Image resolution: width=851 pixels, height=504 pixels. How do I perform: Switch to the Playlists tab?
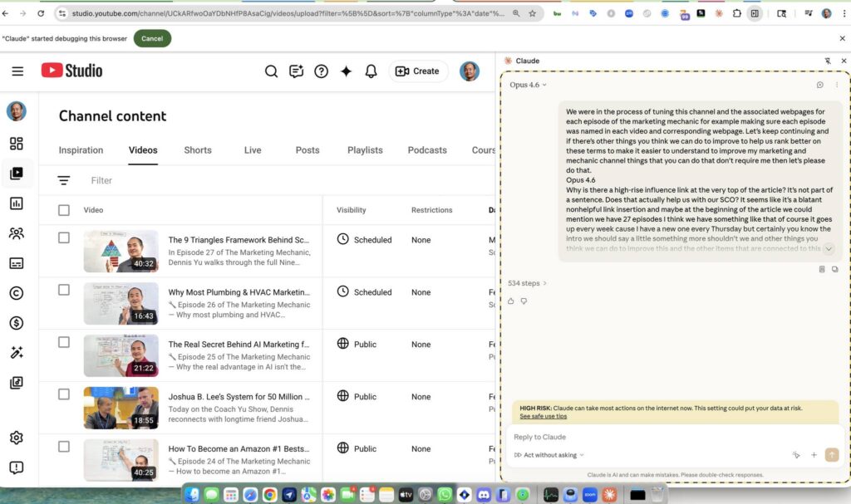365,150
